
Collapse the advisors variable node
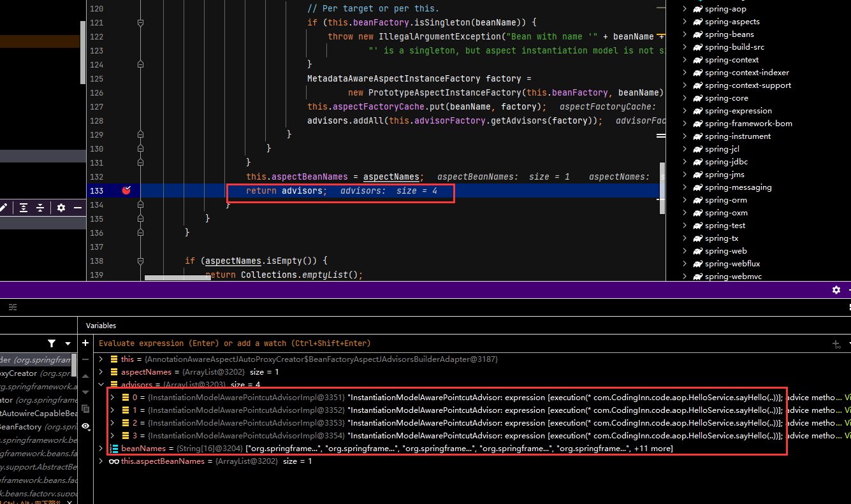(x=101, y=385)
